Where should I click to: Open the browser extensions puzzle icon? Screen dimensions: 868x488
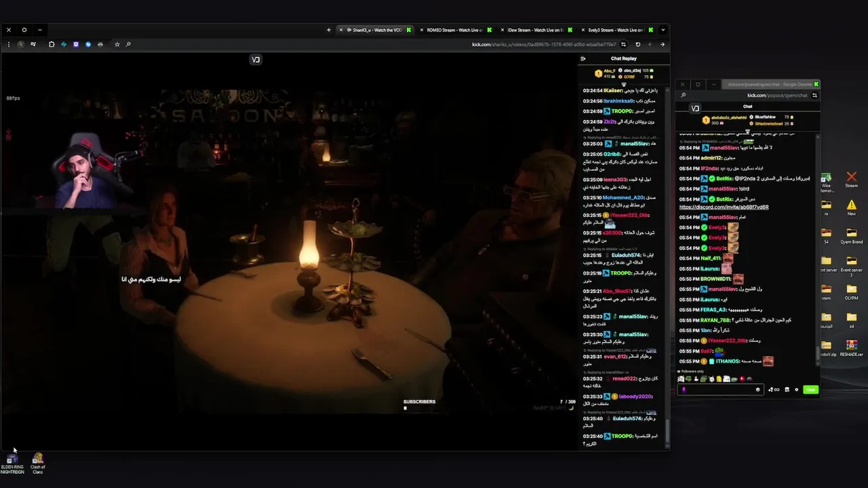tap(52, 44)
